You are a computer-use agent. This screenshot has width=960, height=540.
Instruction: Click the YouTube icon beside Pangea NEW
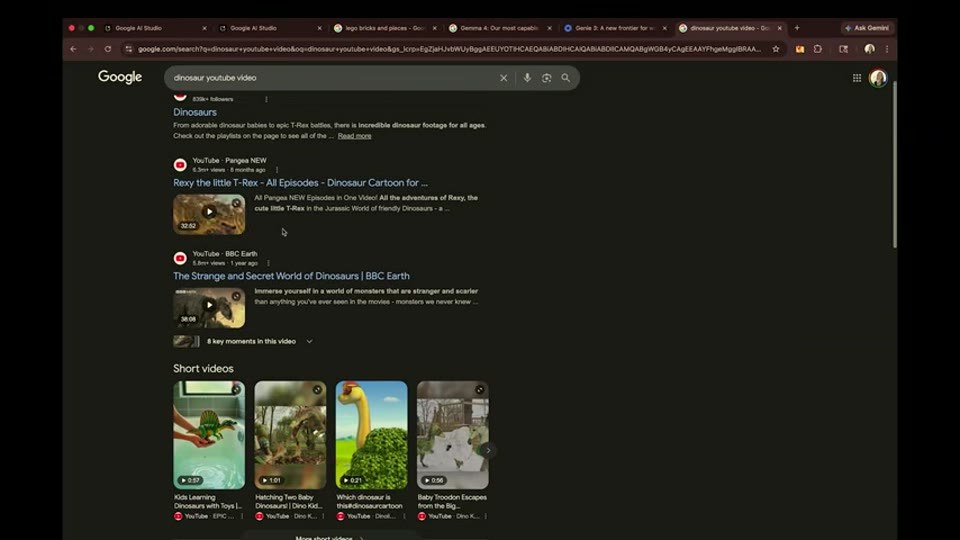click(x=180, y=165)
